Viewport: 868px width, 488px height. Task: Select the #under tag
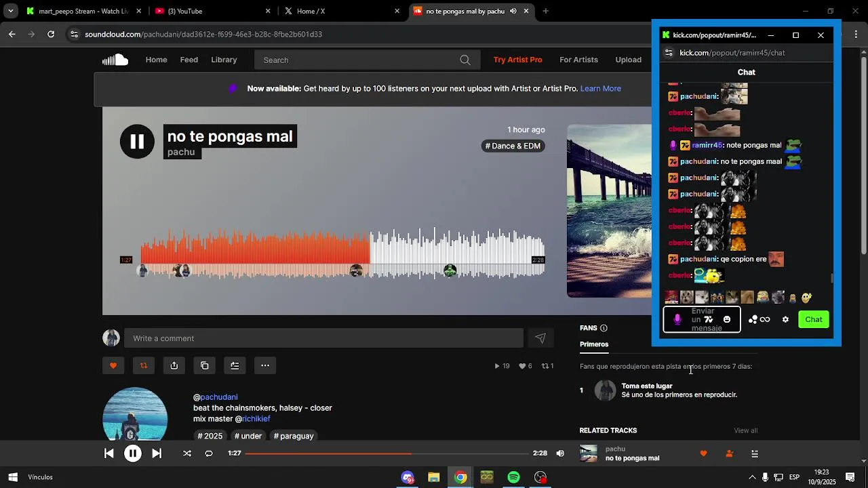[248, 436]
